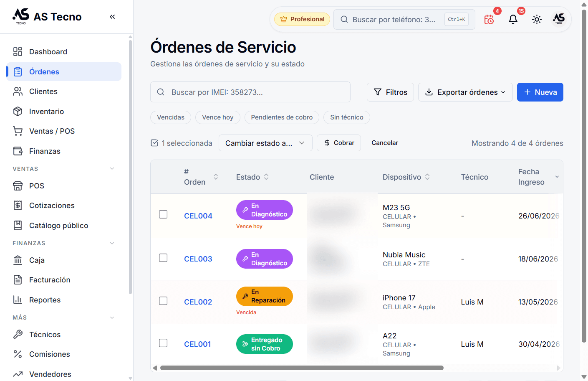Open Reportes menu item

[x=64, y=300]
